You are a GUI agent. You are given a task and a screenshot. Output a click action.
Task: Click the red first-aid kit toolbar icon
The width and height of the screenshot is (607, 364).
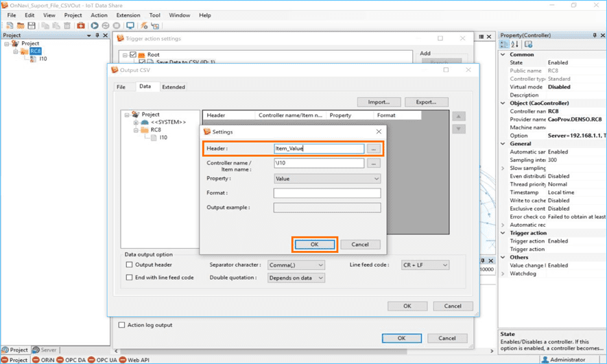point(80,25)
